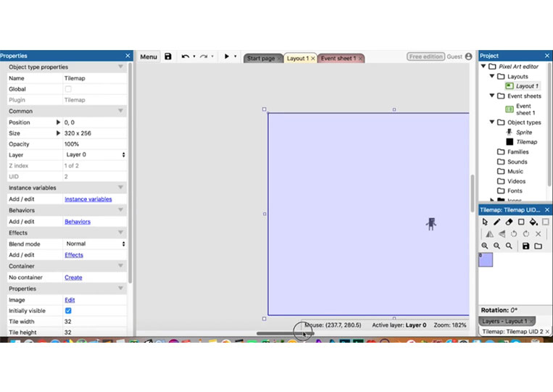Edit the Tile width value
553x392 pixels.
pos(94,322)
